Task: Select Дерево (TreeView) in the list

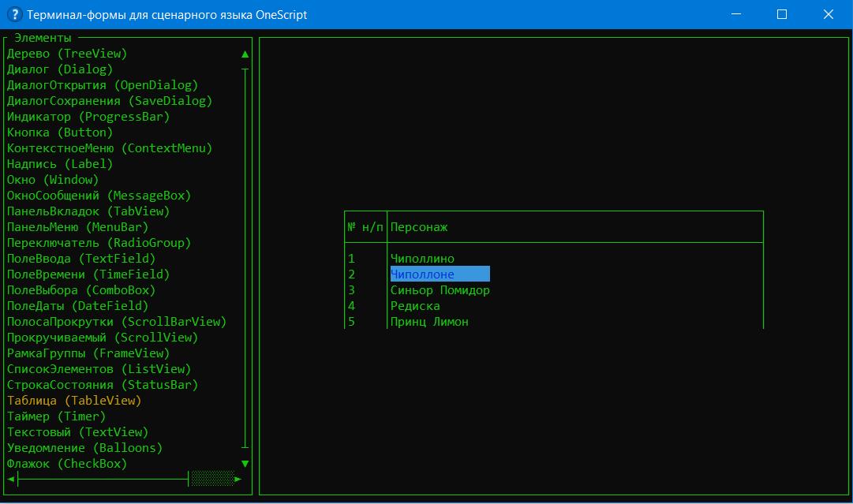Action: (x=67, y=54)
